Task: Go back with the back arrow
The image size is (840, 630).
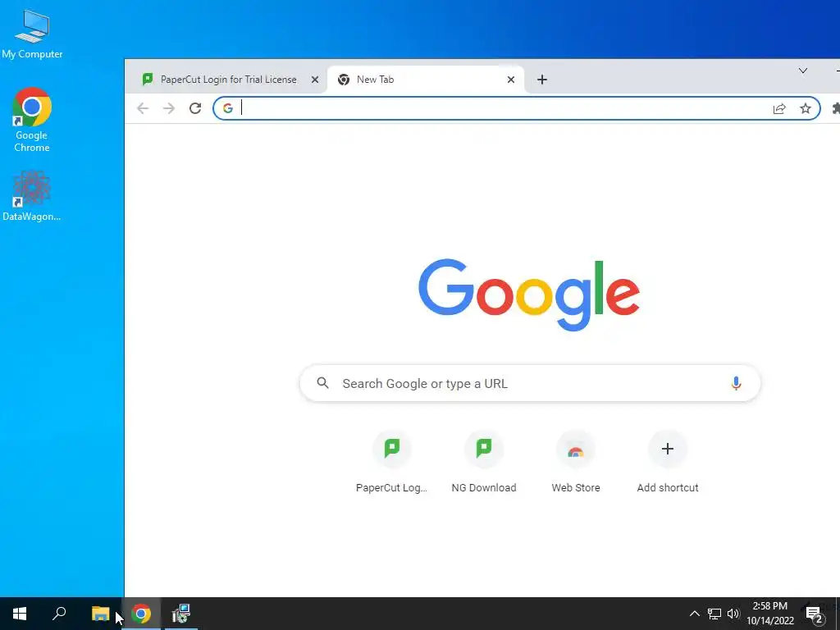Action: pyautogui.click(x=143, y=108)
